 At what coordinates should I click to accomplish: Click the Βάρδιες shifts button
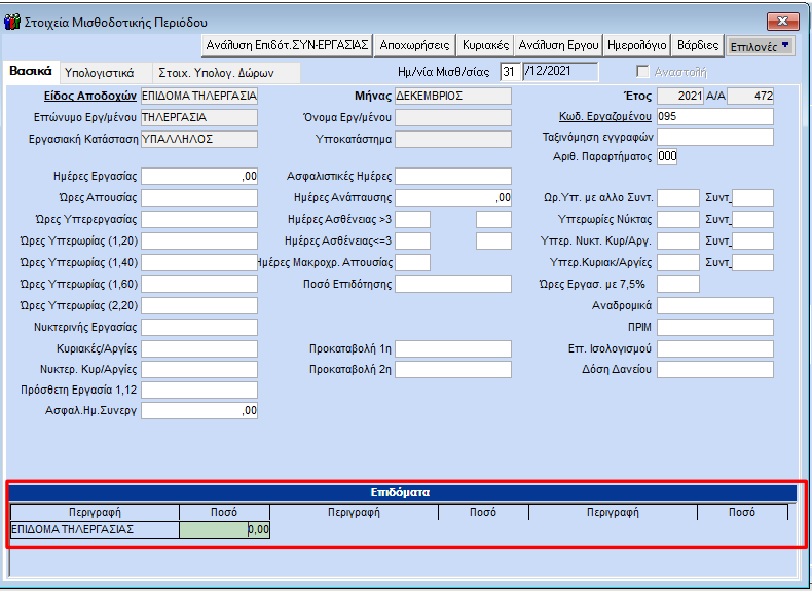tap(697, 45)
